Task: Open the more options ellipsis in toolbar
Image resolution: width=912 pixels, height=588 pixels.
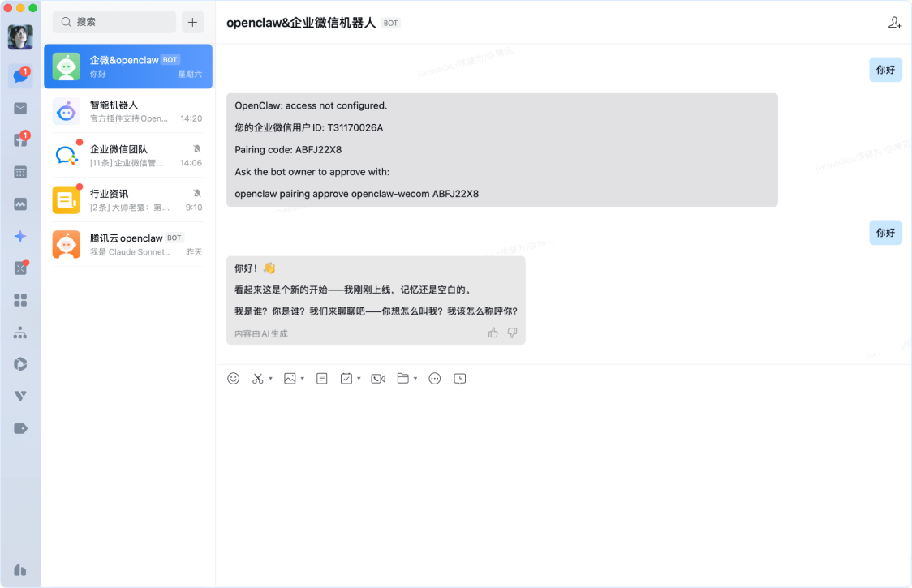Action: click(435, 379)
